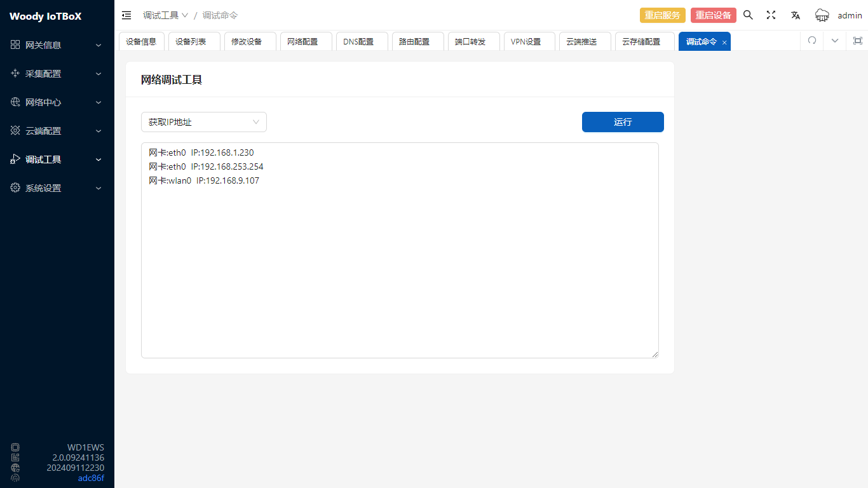This screenshot has height=488, width=868.
Task: Close the 调试命令 tab
Action: click(724, 42)
